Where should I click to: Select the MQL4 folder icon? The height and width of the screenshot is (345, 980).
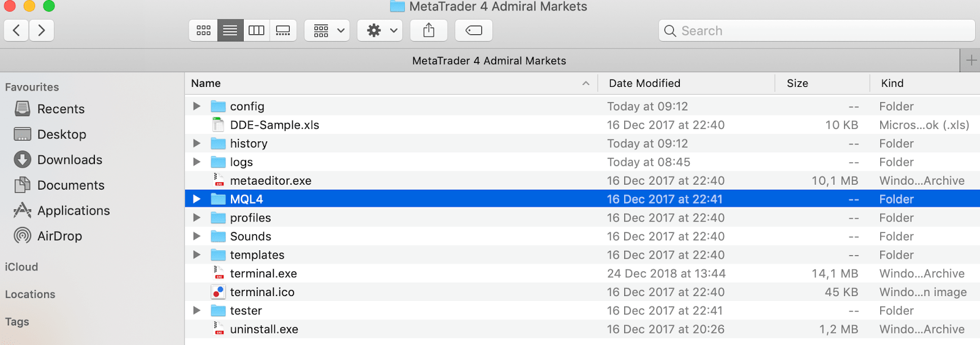218,199
